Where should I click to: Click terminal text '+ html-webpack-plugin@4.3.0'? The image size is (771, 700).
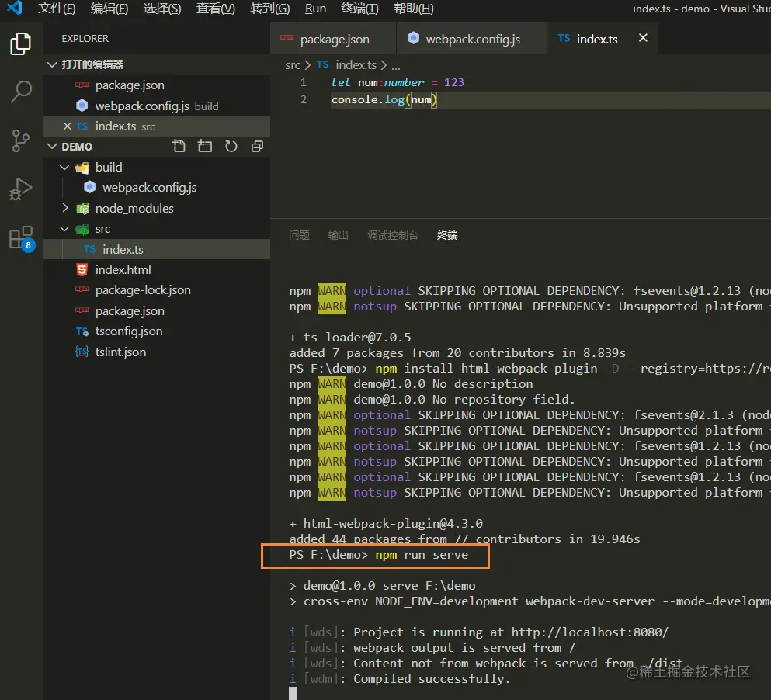point(386,524)
